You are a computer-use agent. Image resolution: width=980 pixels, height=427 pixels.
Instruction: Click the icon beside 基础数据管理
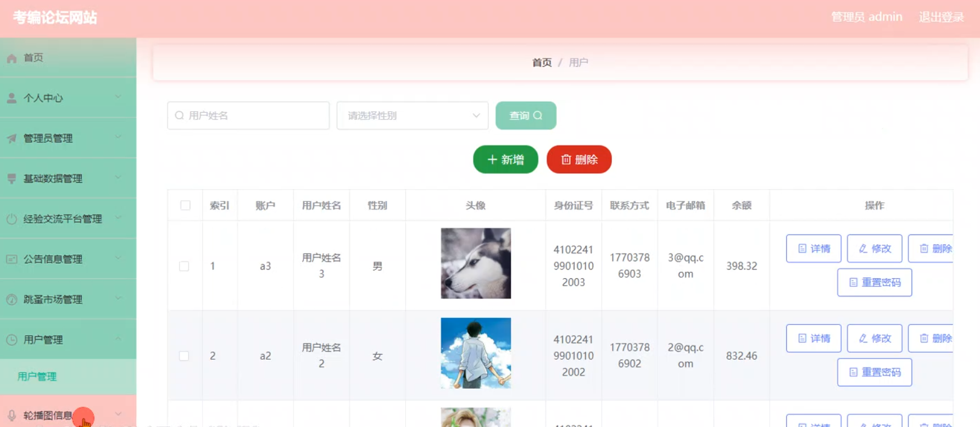[11, 179]
